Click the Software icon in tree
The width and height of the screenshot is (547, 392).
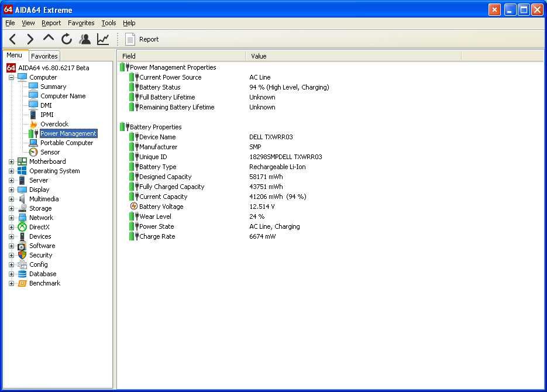(22, 246)
